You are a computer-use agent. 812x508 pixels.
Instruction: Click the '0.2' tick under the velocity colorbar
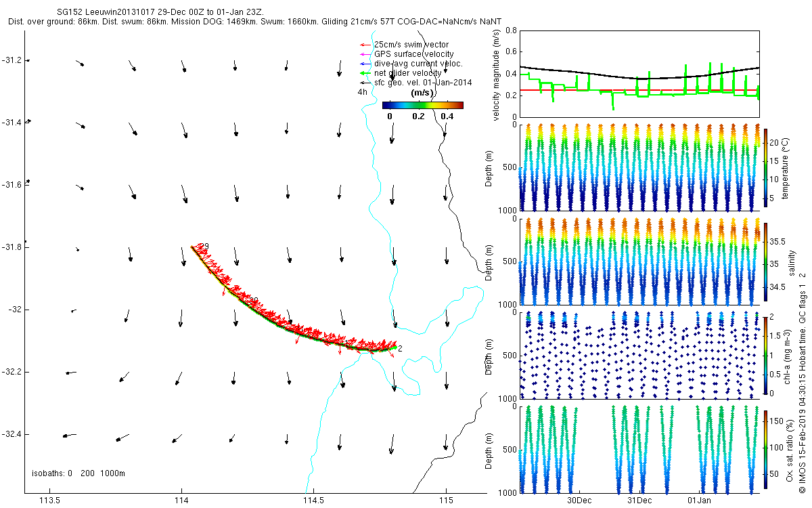418,117
